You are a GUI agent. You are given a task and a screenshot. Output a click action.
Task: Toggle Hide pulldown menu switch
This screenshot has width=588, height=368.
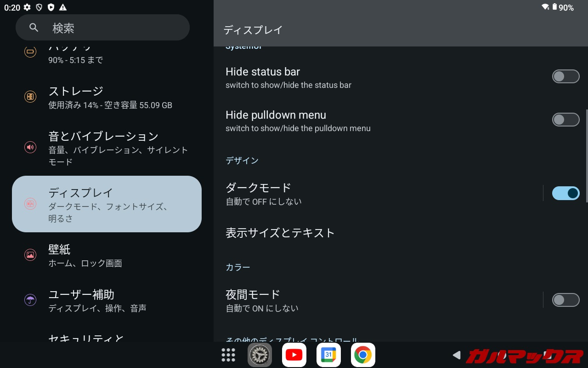(x=565, y=120)
